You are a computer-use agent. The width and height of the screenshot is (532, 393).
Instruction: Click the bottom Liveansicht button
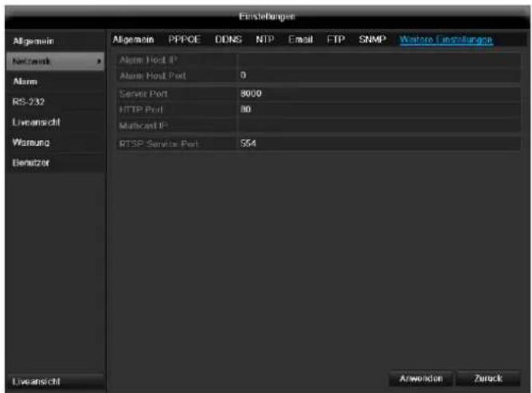55,382
